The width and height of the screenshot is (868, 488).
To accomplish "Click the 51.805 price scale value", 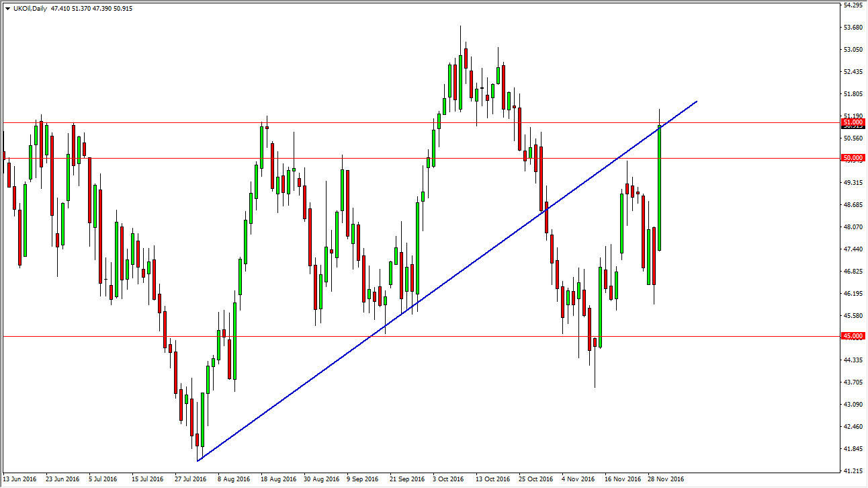I will tap(853, 94).
